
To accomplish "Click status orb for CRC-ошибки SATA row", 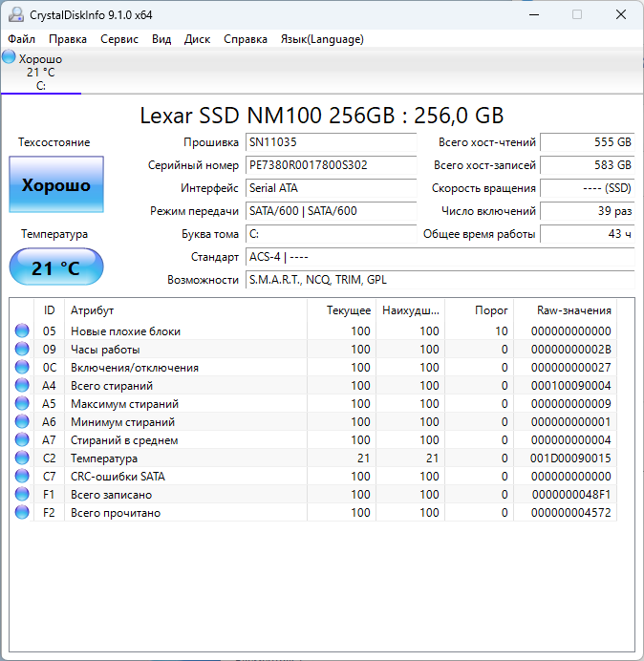I will click(x=22, y=477).
